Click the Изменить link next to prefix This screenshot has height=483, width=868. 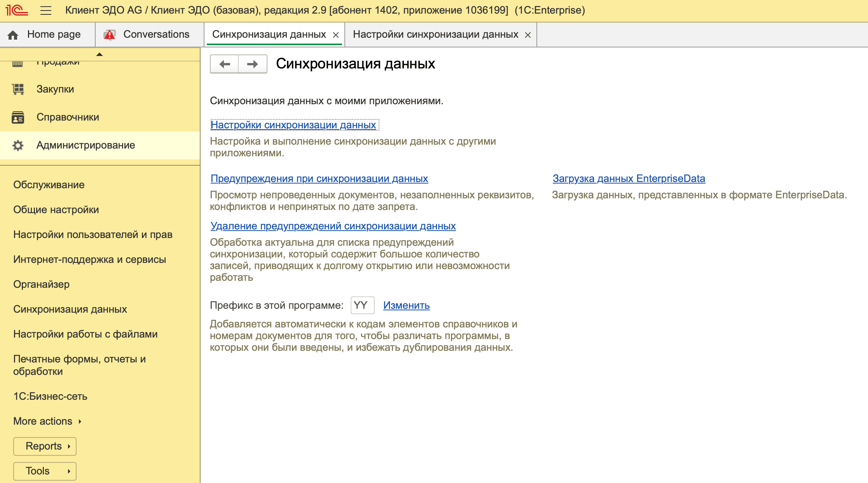(406, 305)
